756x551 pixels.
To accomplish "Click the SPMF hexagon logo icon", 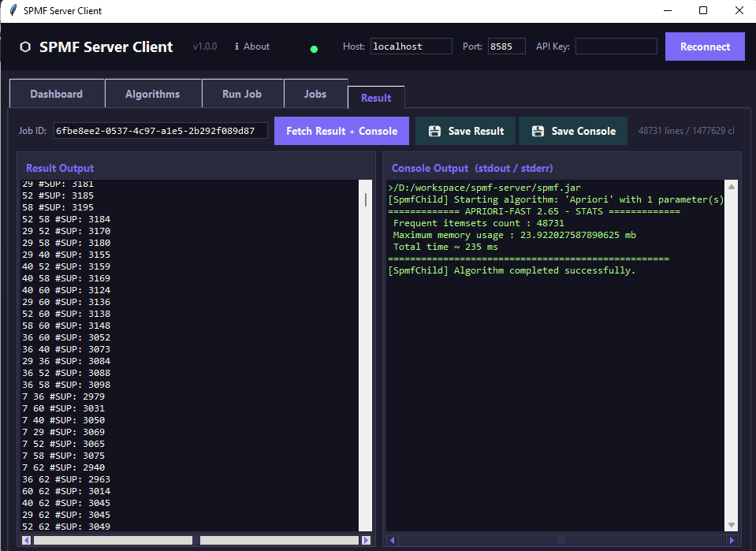I will [x=25, y=47].
